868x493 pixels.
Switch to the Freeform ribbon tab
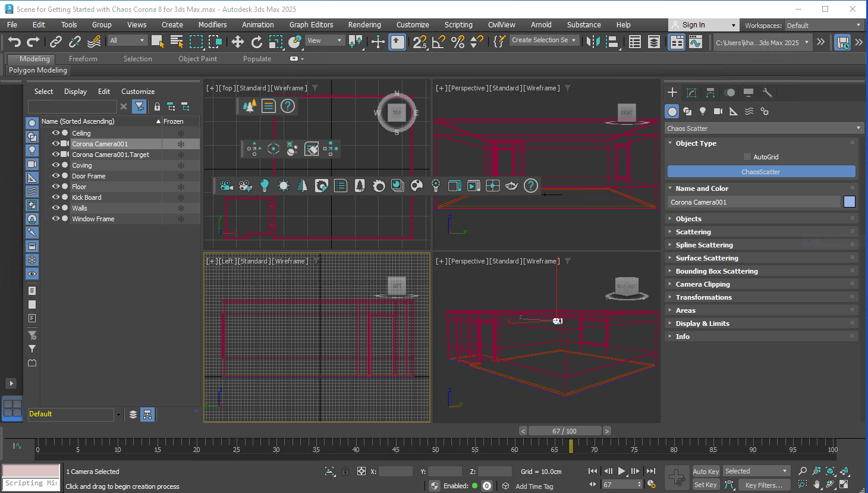click(x=83, y=58)
